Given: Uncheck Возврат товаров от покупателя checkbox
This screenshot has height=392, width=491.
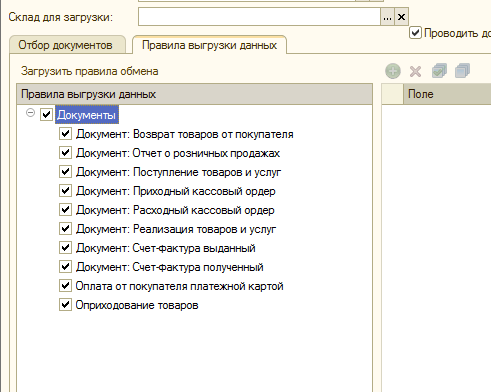Looking at the screenshot, I should click(65, 134).
